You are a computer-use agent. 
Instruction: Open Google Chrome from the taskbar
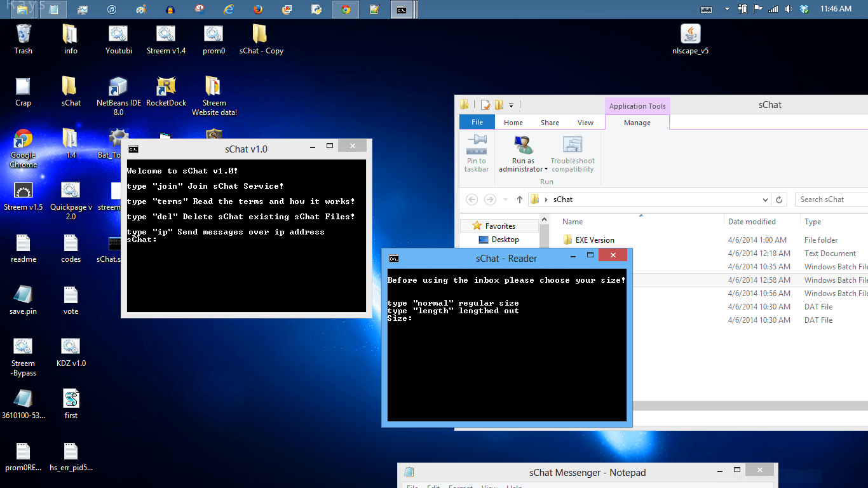point(345,10)
